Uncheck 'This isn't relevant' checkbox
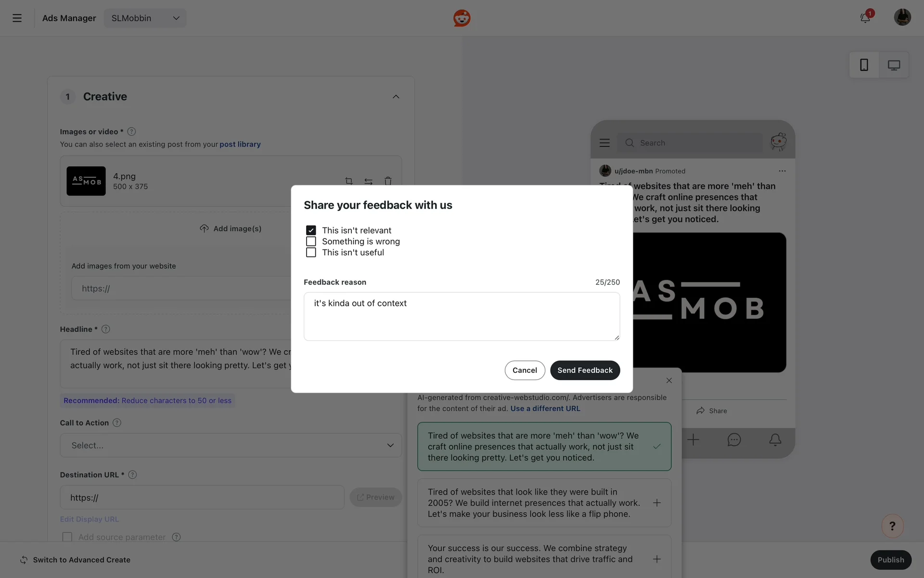Screen dimensions: 924x578 point(311,230)
